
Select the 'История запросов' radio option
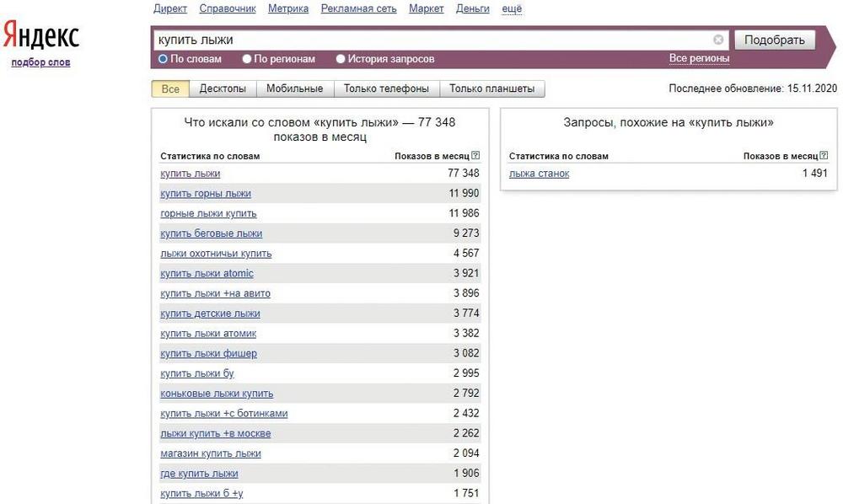click(x=341, y=59)
